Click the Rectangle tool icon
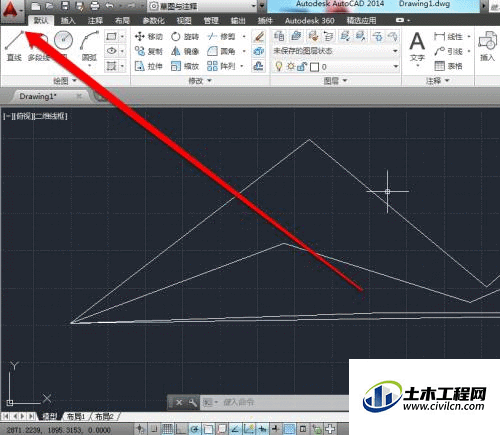 pyautogui.click(x=111, y=36)
